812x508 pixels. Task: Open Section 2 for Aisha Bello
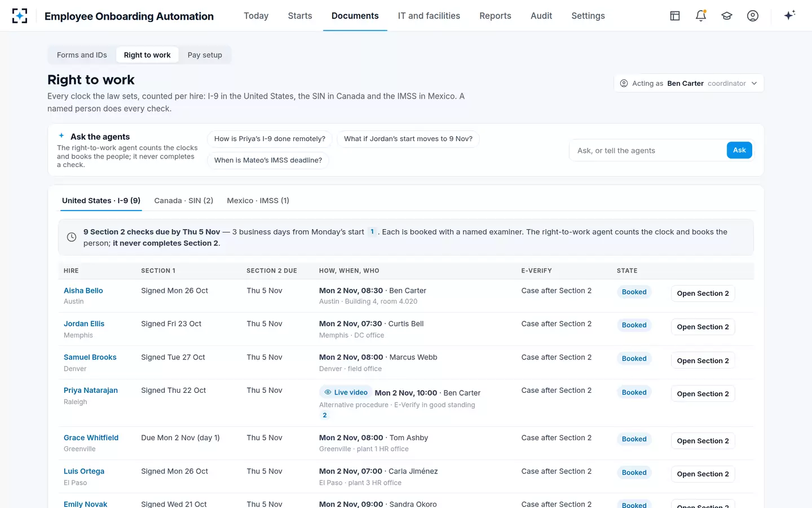pos(703,294)
